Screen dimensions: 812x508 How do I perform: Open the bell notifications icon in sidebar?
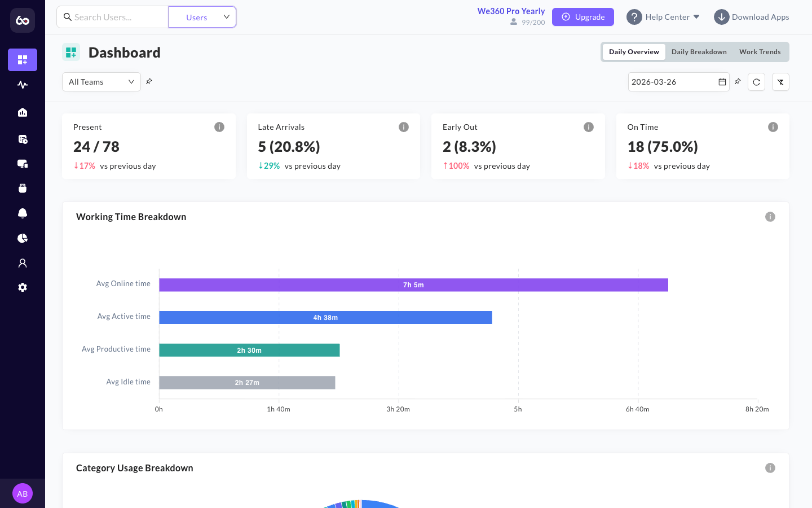pyautogui.click(x=23, y=213)
